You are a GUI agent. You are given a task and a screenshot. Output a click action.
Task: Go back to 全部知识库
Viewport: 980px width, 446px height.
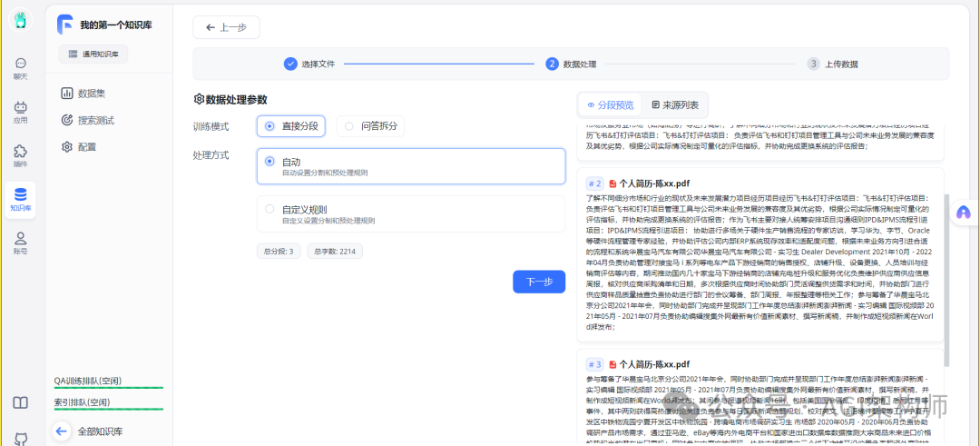pos(100,431)
